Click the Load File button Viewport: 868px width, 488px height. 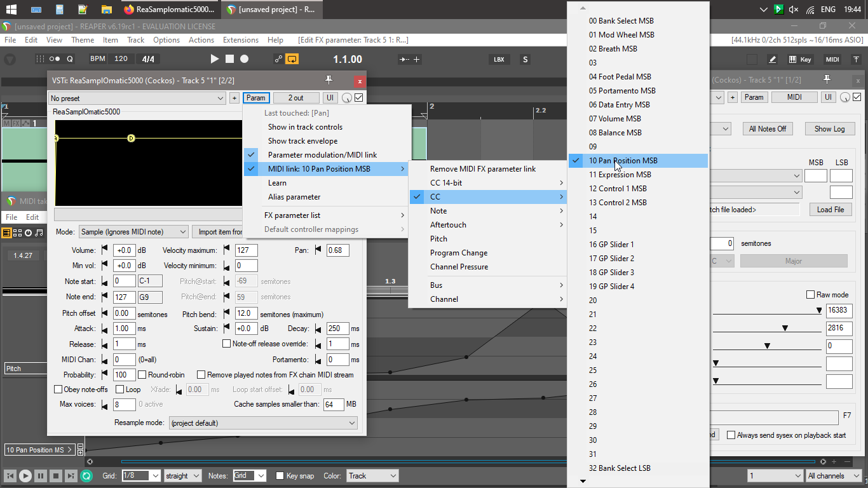coord(831,210)
